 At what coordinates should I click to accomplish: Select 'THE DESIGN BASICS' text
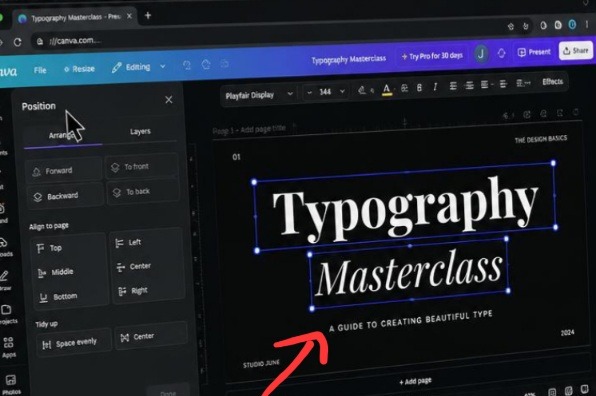[541, 139]
